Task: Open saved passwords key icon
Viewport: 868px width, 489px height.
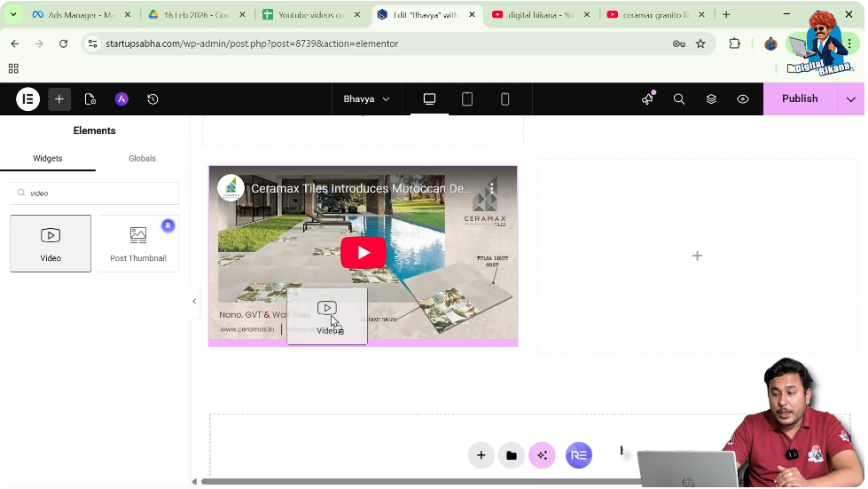Action: tap(679, 43)
